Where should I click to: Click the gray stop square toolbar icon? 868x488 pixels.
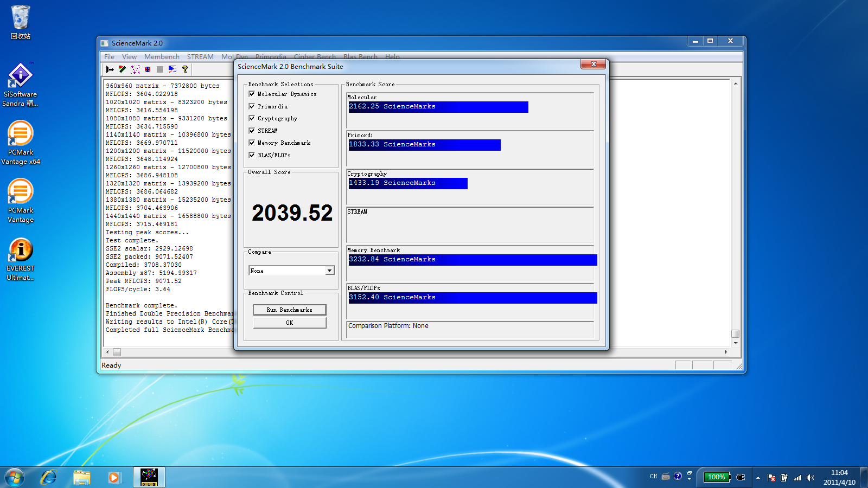[160, 69]
